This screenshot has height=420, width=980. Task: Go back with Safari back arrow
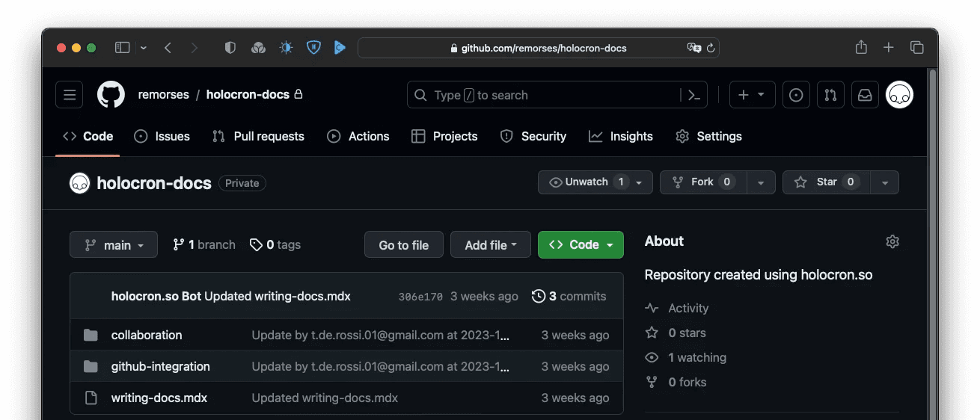(168, 48)
